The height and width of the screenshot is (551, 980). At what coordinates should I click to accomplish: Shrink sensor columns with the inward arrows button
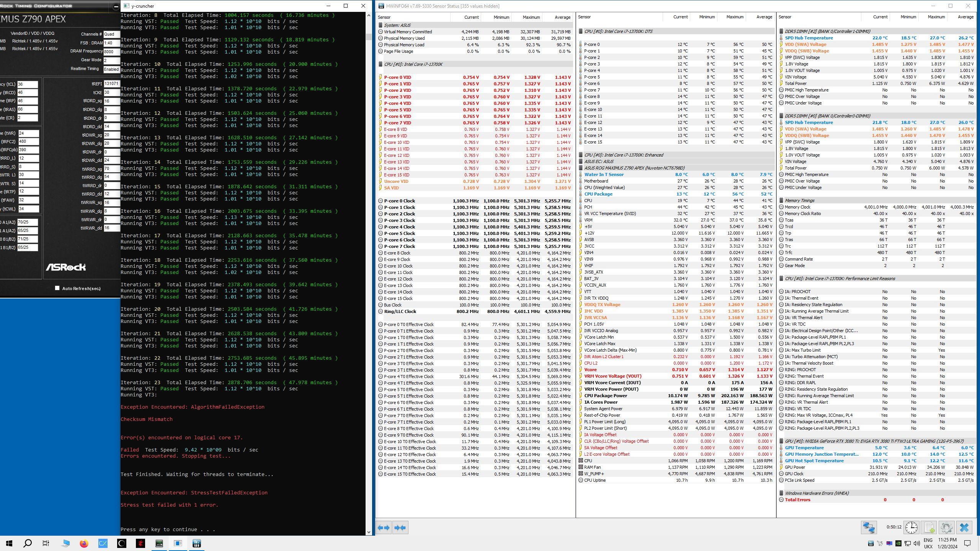[x=400, y=528]
